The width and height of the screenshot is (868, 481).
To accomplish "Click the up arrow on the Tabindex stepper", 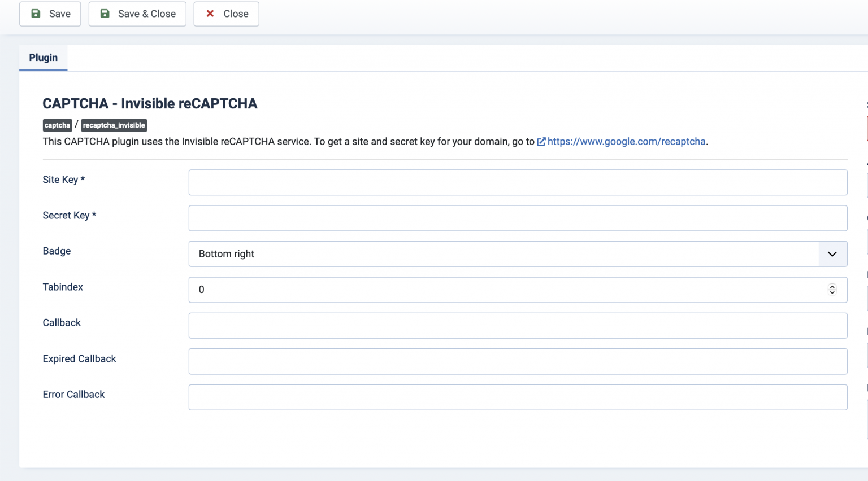I will point(832,287).
